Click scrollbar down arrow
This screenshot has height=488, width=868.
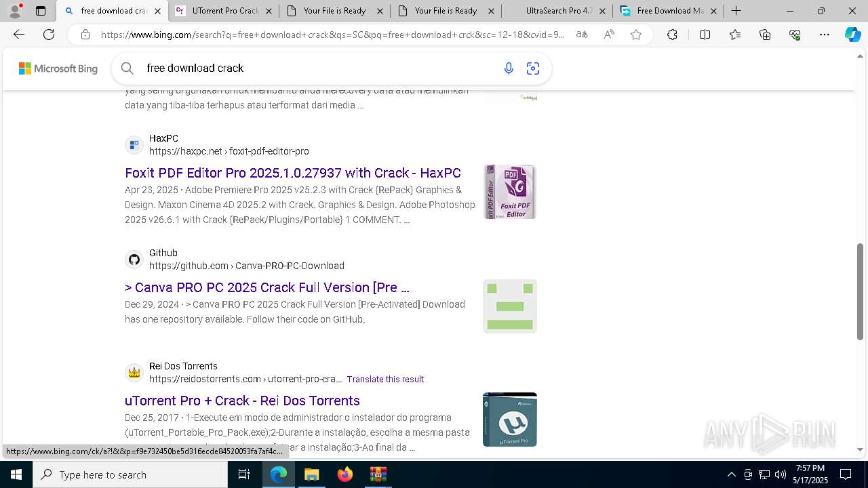[861, 449]
